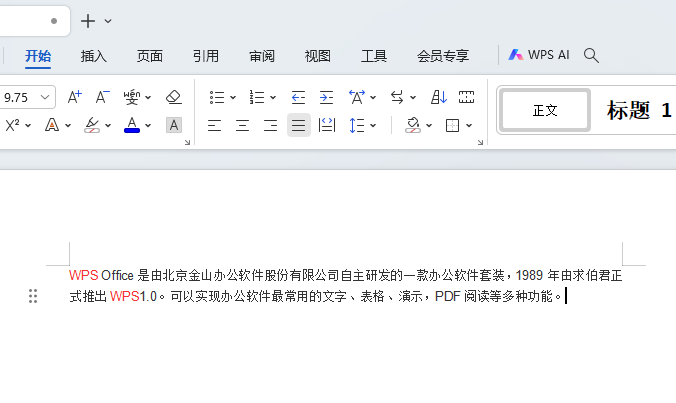Open the Chinese typography layout tool

(357, 97)
